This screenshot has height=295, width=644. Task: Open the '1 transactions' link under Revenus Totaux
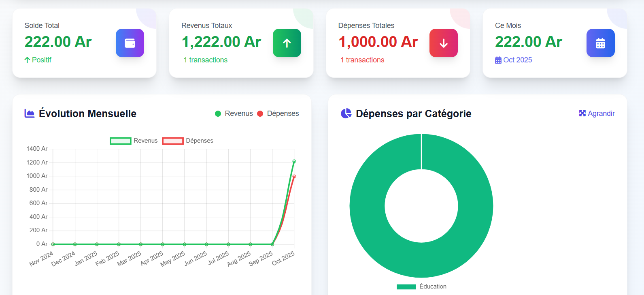click(206, 60)
